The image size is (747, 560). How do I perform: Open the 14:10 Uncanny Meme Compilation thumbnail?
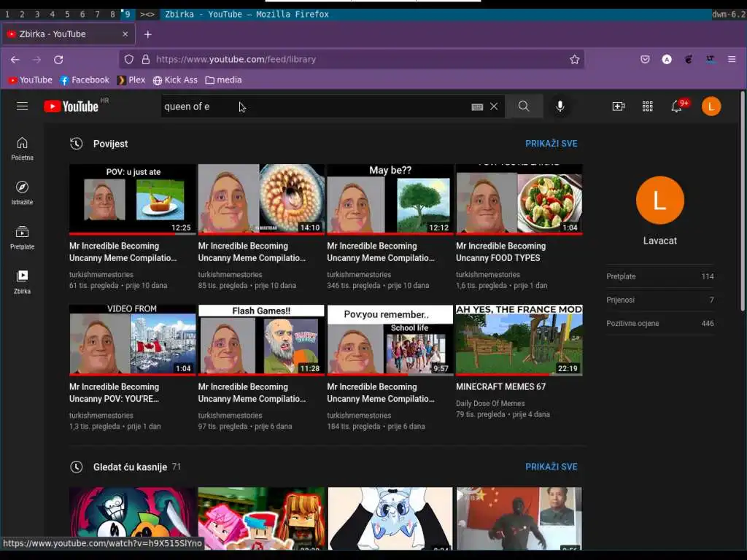(261, 199)
